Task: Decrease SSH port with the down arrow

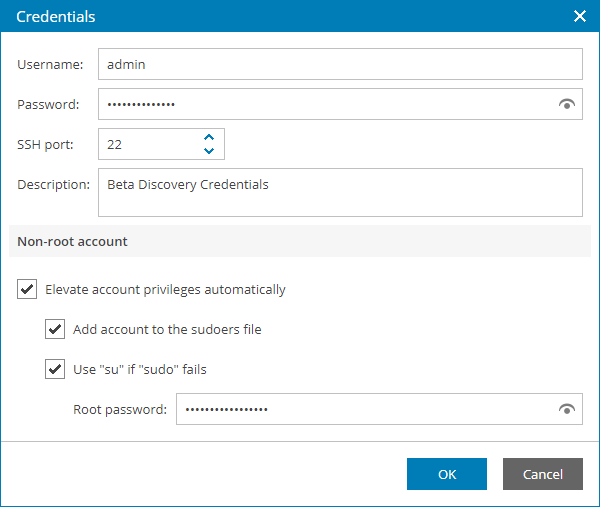Action: point(209,151)
